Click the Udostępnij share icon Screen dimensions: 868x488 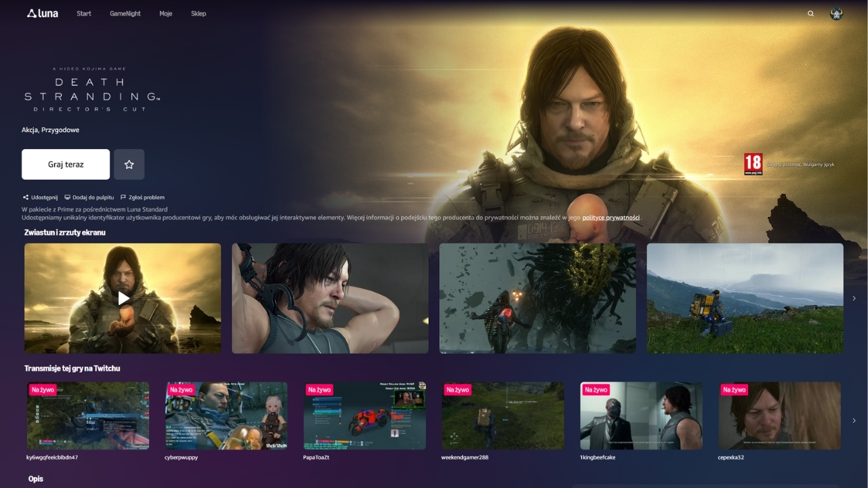(25, 197)
